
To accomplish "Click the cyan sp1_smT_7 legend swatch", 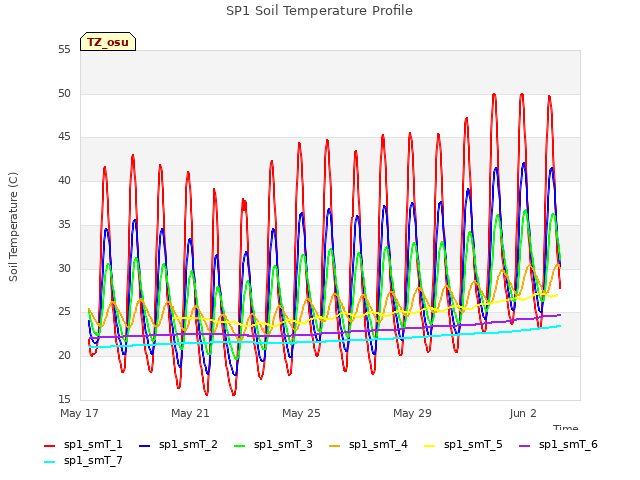I will coord(49,462).
